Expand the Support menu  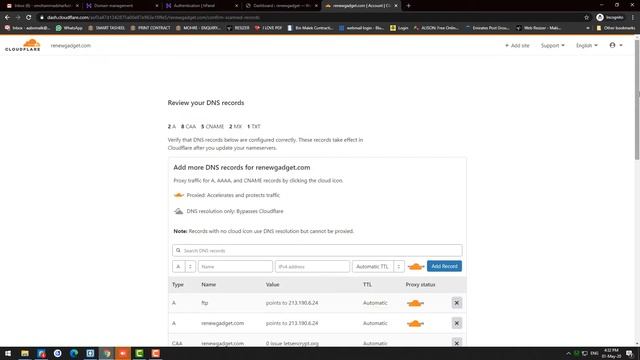tap(553, 45)
